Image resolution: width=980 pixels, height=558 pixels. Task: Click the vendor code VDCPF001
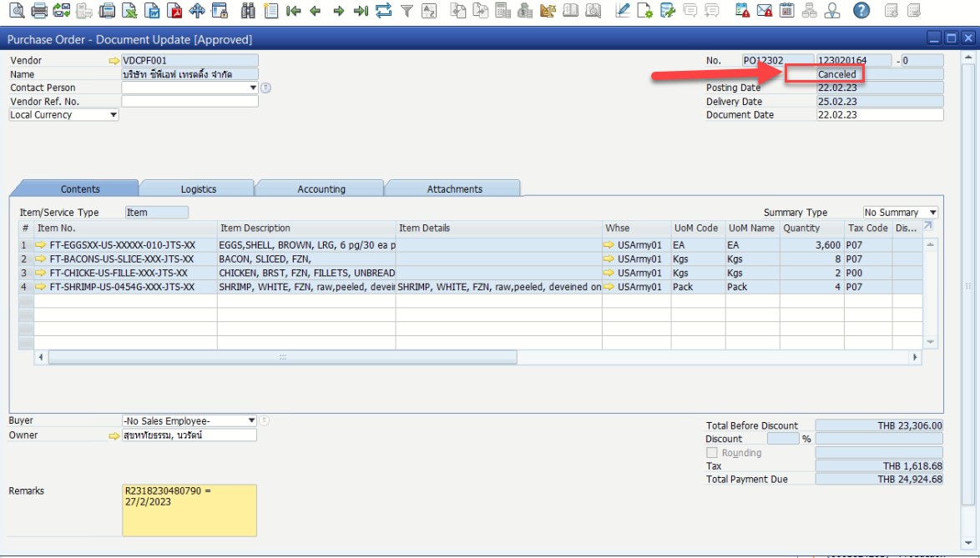[190, 61]
